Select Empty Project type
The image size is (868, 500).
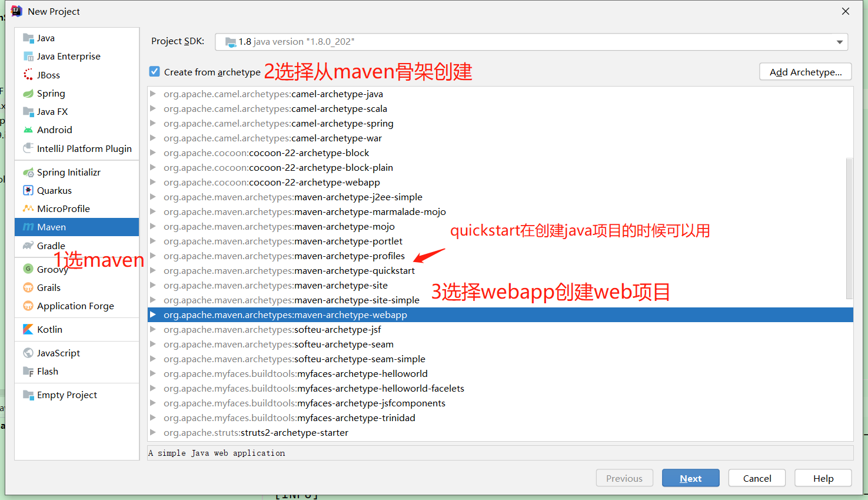[77, 395]
